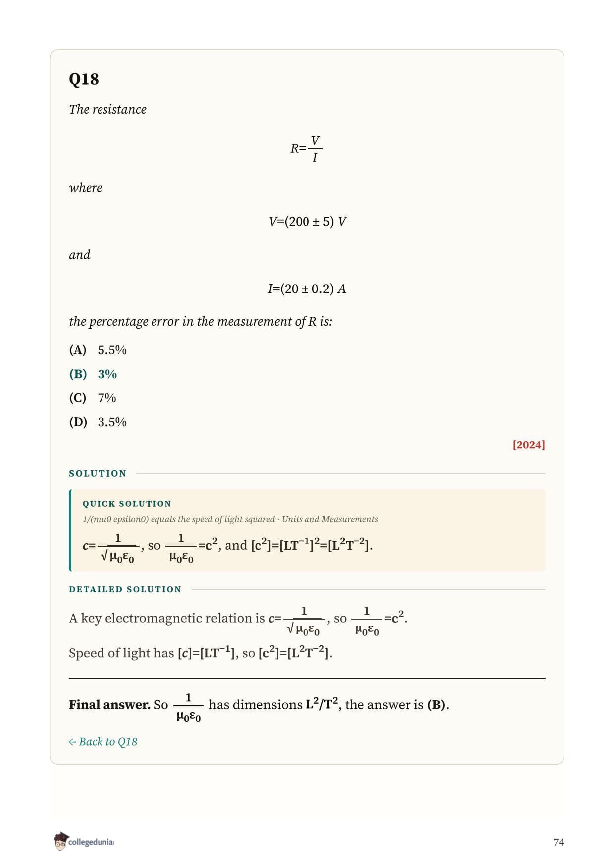The image size is (614, 868).
Task: Click the DETAILED SOLUTION heading
Action: 125,589
